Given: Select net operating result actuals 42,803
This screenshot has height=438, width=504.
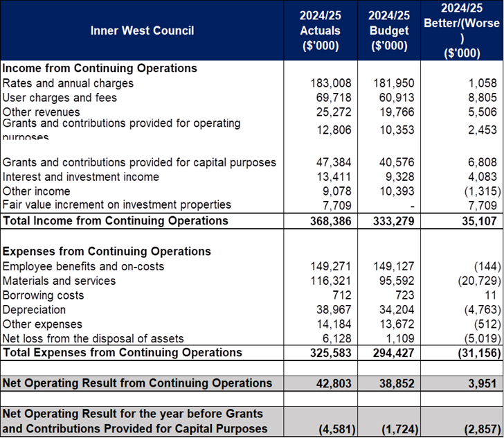Looking at the screenshot, I should pyautogui.click(x=334, y=384).
